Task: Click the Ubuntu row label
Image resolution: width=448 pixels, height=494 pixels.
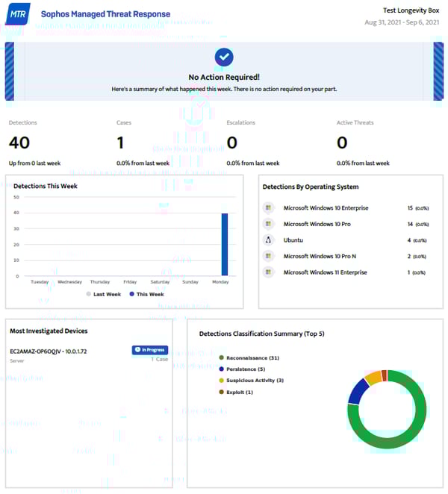Action: click(293, 240)
